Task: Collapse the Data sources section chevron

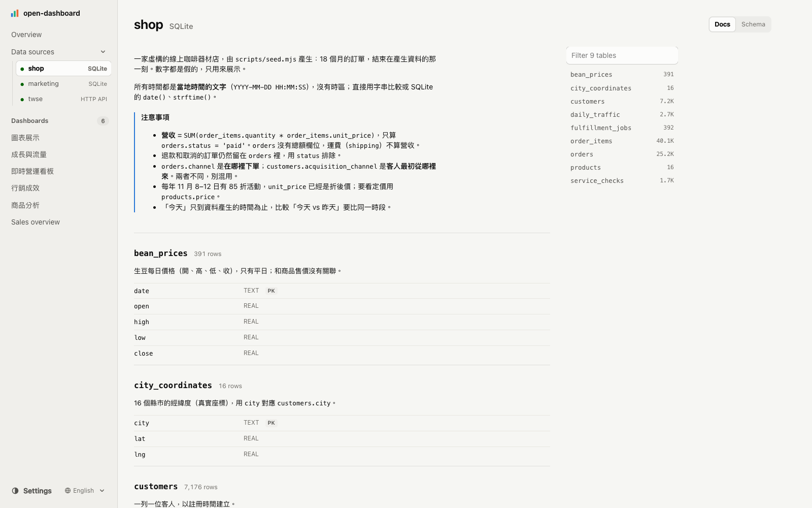Action: [103, 52]
